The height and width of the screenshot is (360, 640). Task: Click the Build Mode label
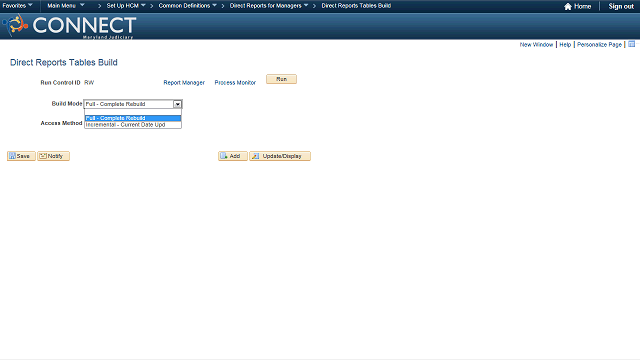67,104
